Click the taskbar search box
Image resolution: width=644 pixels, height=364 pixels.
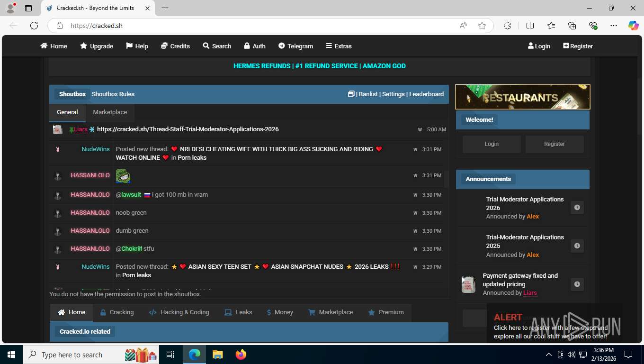pos(90,355)
